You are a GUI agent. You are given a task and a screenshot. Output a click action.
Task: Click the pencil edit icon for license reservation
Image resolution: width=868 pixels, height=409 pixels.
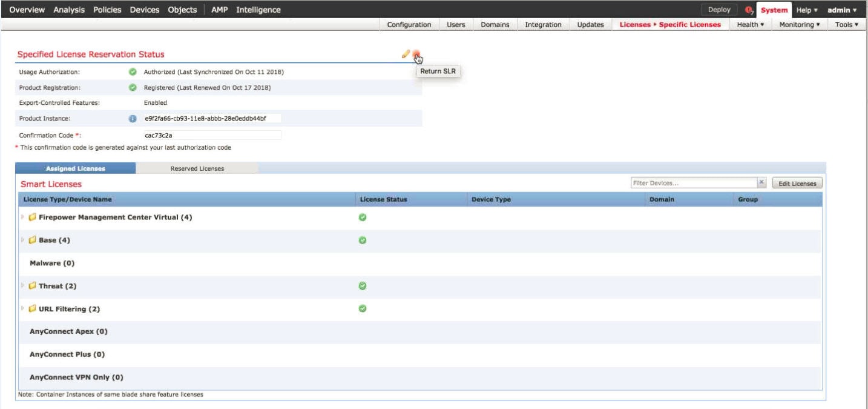406,55
